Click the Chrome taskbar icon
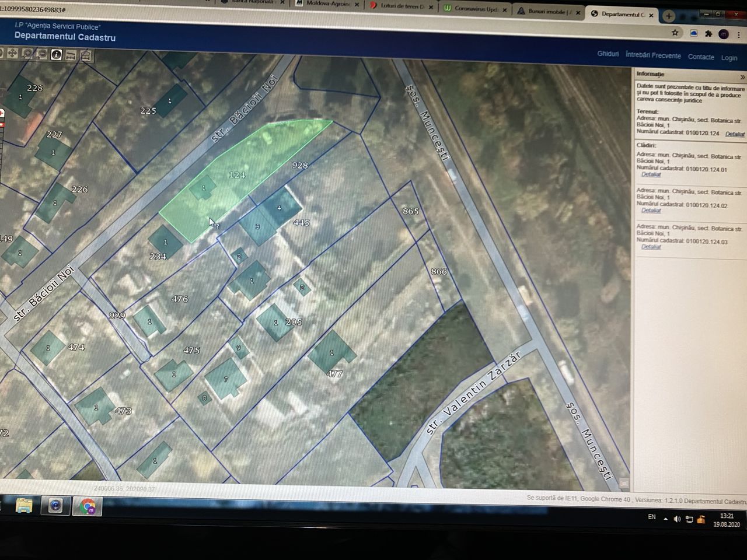The height and width of the screenshot is (560, 747). point(88,506)
